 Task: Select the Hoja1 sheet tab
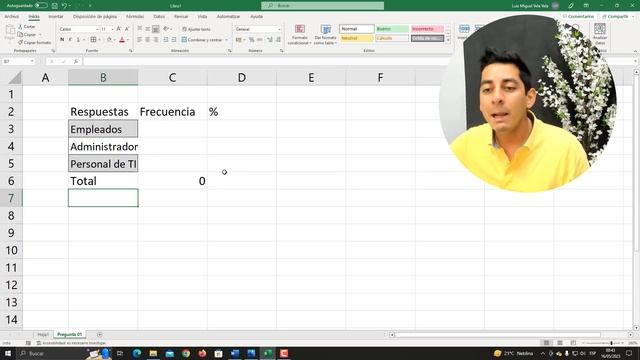43,334
